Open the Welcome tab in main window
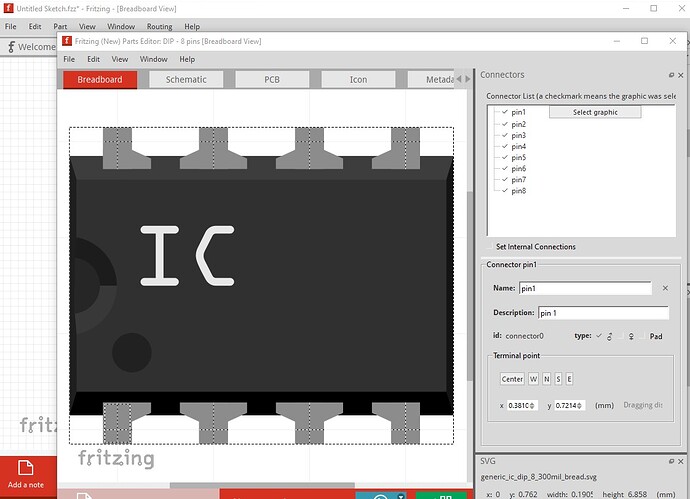 coord(31,47)
